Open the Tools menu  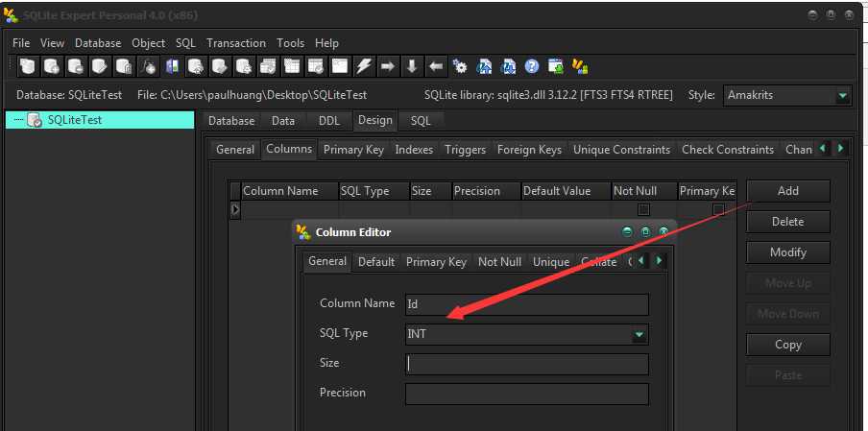291,43
